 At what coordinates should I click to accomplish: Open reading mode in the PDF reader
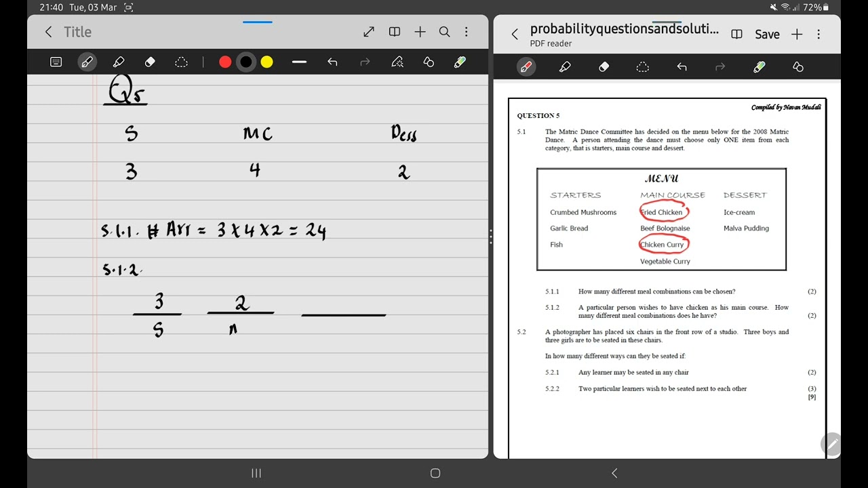point(737,34)
